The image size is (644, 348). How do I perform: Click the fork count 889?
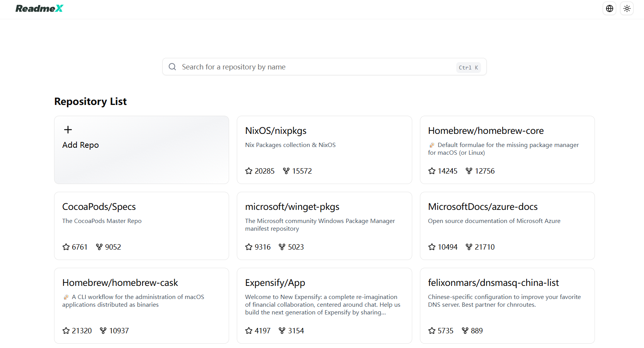pyautogui.click(x=477, y=331)
